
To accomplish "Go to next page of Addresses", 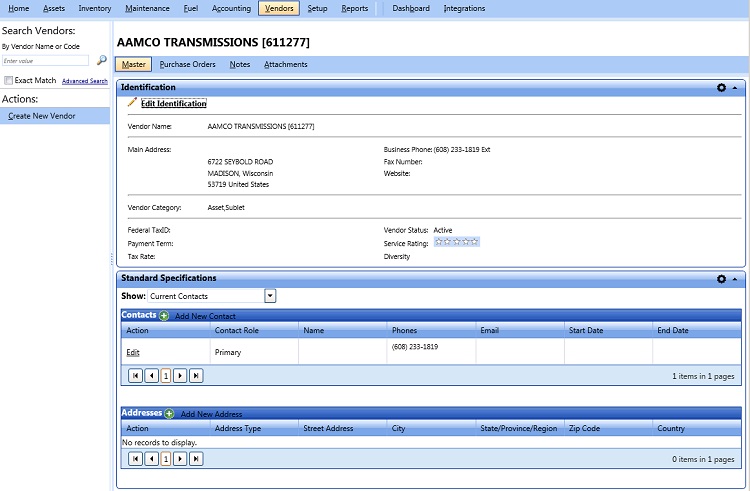I will tap(180, 459).
